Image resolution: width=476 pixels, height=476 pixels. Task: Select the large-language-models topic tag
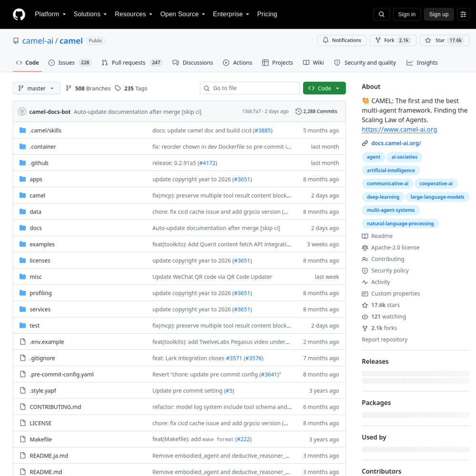coord(437,197)
